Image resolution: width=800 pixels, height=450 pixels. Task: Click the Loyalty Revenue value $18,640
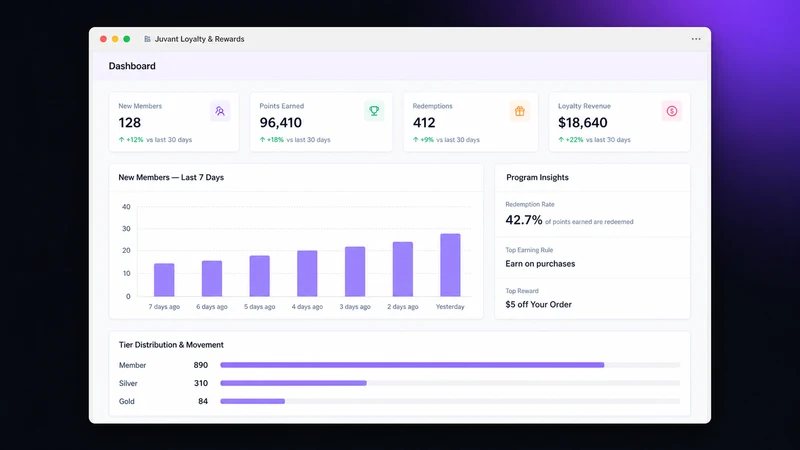[583, 122]
